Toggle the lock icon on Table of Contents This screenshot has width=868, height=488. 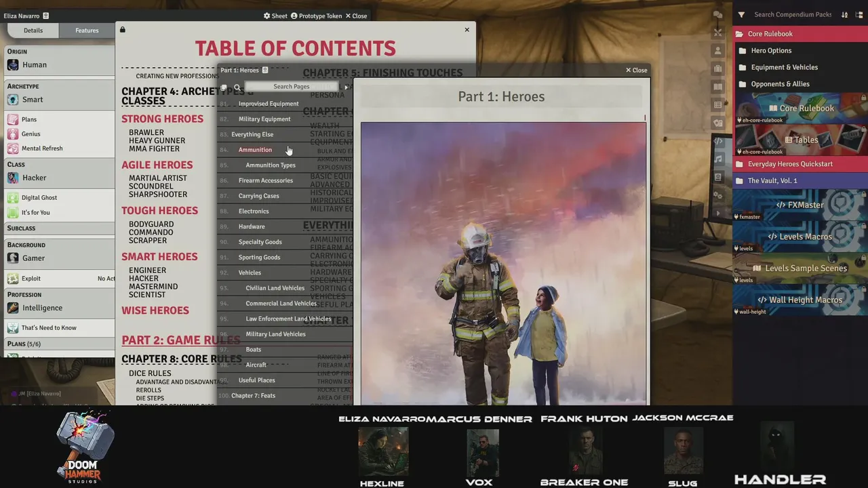[122, 30]
